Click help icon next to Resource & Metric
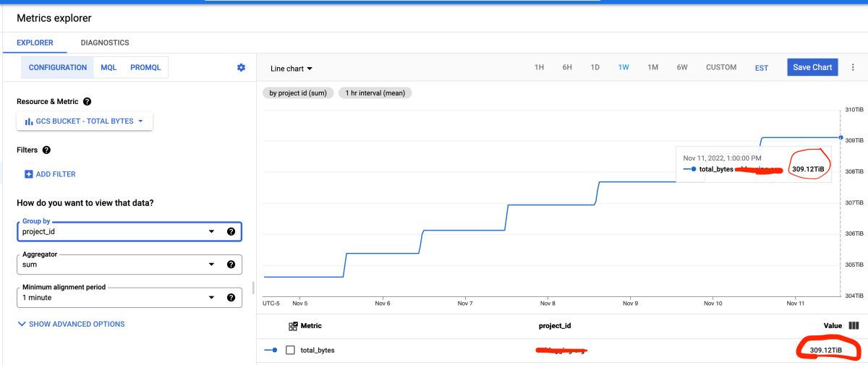This screenshot has height=365, width=868. click(x=87, y=102)
